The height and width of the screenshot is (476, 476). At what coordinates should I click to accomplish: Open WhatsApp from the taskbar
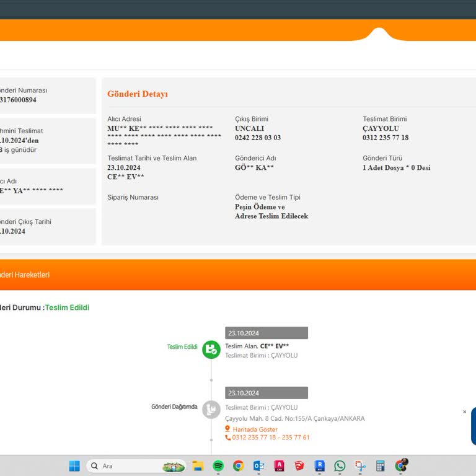click(340, 466)
